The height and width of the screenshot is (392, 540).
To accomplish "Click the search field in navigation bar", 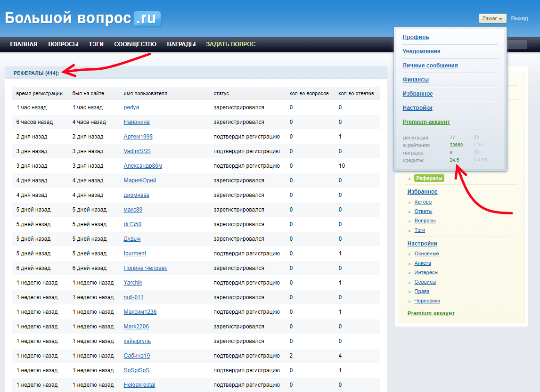I will pos(516,45).
